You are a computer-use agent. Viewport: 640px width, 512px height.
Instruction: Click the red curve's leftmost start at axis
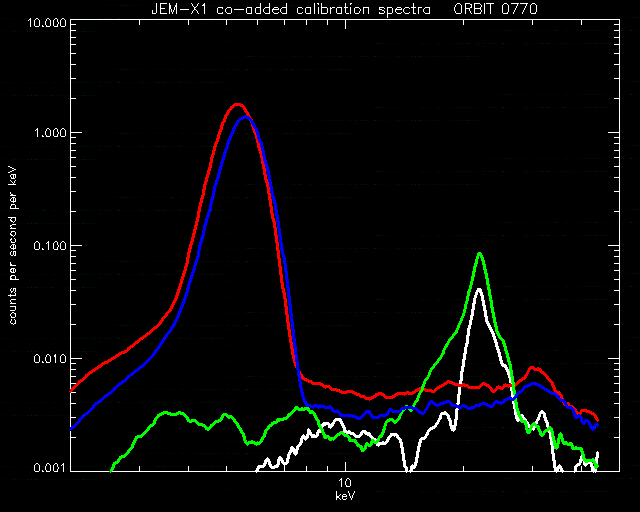click(x=73, y=390)
